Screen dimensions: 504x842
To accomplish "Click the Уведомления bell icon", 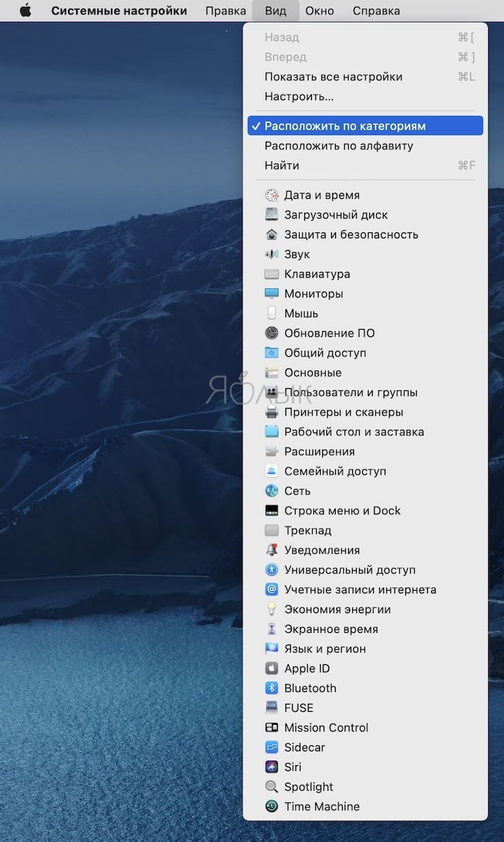I will point(272,550).
